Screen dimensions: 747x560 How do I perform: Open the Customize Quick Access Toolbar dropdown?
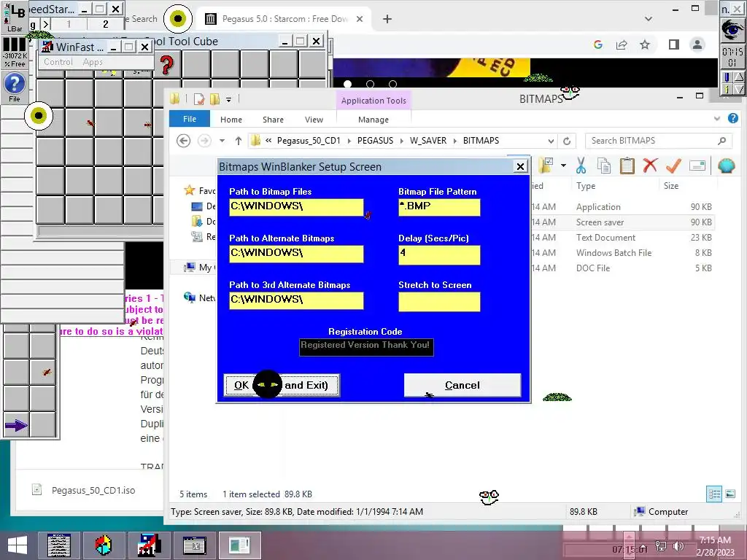228,99
